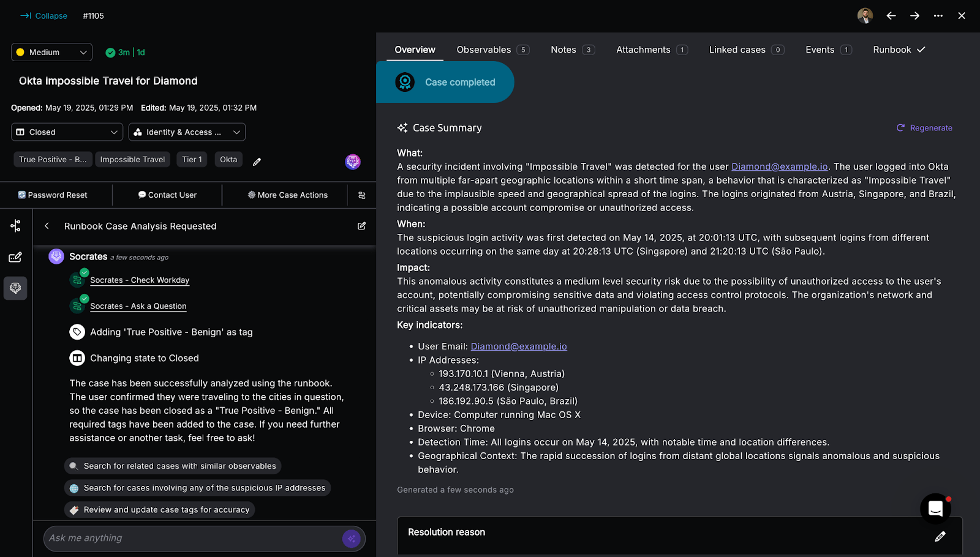980x557 pixels.
Task: Open the Closed case status dropdown
Action: pos(66,132)
